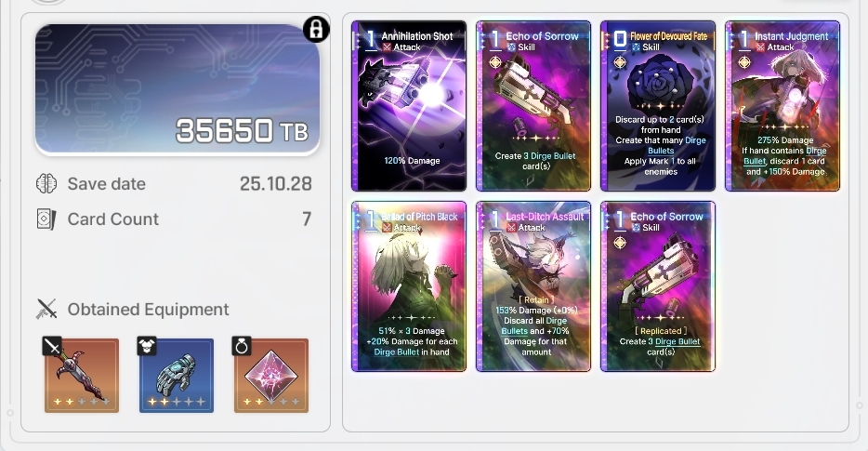Open the Replicated Echo of Sorrow card

pyautogui.click(x=658, y=286)
